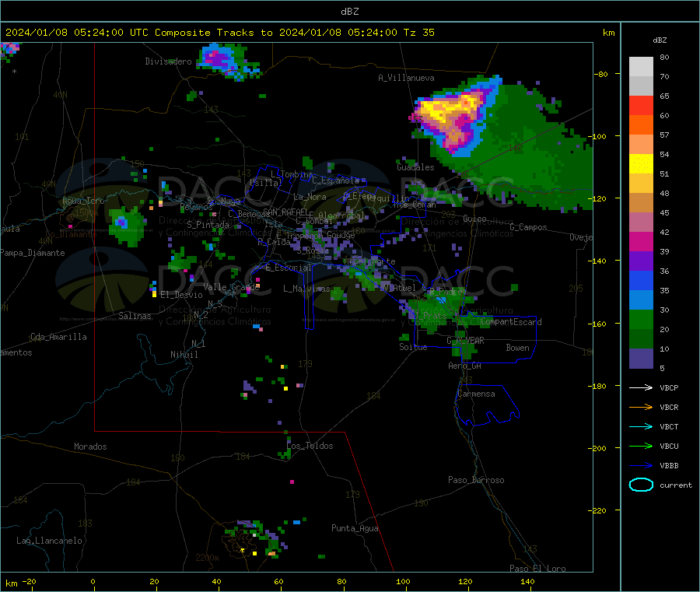The width and height of the screenshot is (700, 592).
Task: Select the yellow 51-54 dBZ color swatch
Action: point(641,164)
